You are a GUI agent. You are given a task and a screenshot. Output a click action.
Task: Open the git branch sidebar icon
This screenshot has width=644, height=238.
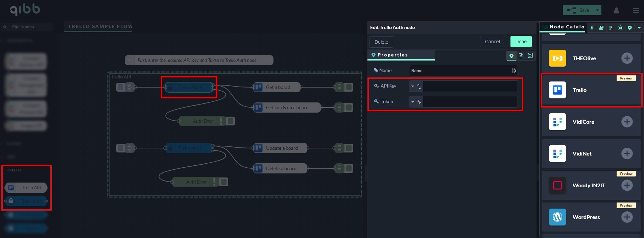click(x=611, y=28)
